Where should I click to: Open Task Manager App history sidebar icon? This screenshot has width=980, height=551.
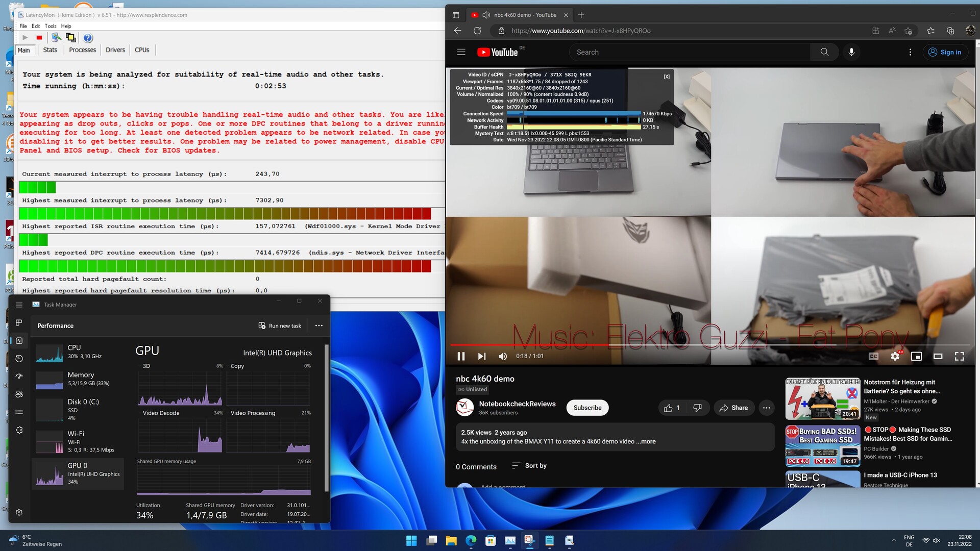click(x=19, y=359)
